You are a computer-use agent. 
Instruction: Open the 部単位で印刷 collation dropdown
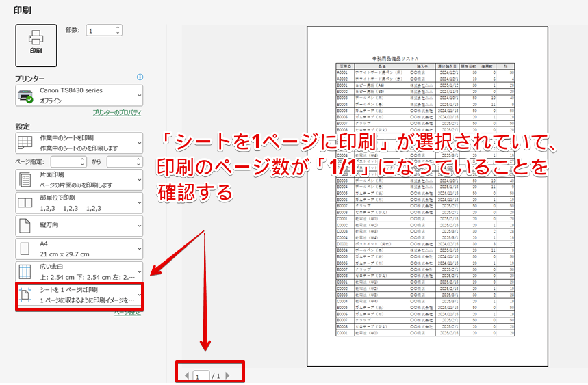(x=79, y=202)
